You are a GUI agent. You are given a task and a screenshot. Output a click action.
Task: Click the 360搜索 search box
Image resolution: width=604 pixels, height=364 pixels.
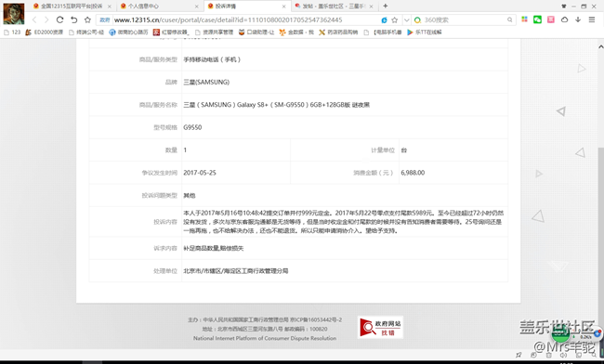(x=465, y=20)
